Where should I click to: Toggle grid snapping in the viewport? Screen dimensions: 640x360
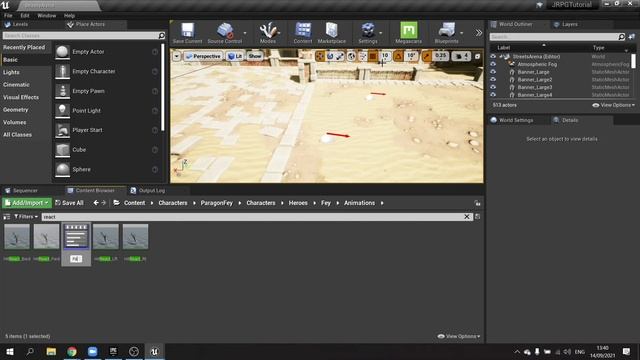point(373,56)
